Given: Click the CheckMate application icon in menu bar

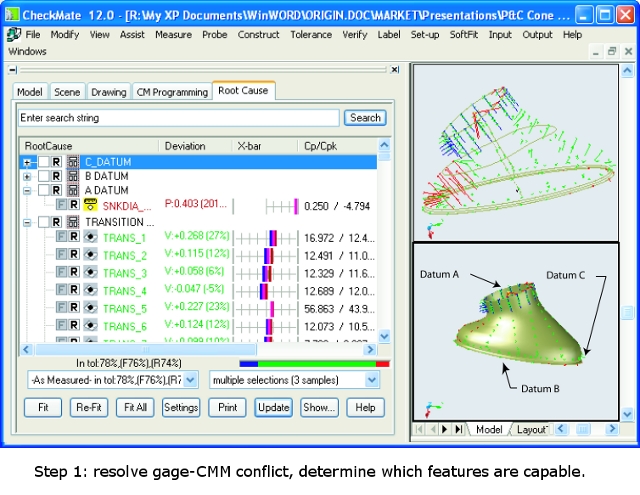Looking at the screenshot, I should pos(13,35).
